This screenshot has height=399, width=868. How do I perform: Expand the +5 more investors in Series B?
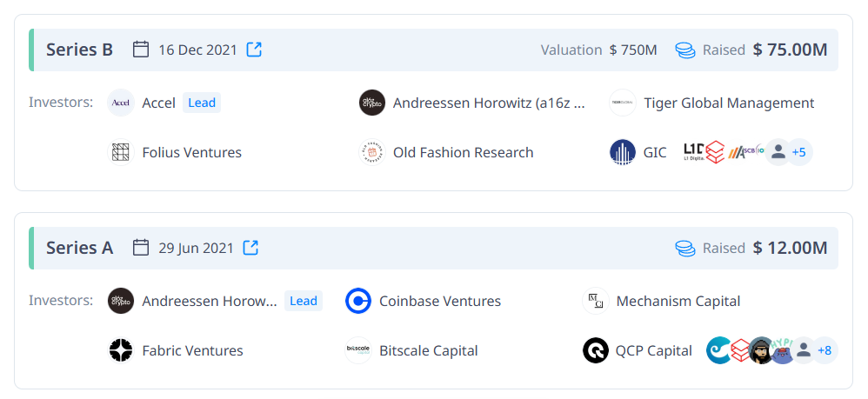[798, 152]
